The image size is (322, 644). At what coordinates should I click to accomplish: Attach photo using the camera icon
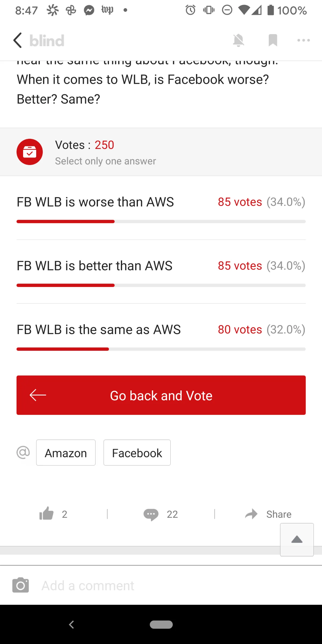pyautogui.click(x=21, y=585)
